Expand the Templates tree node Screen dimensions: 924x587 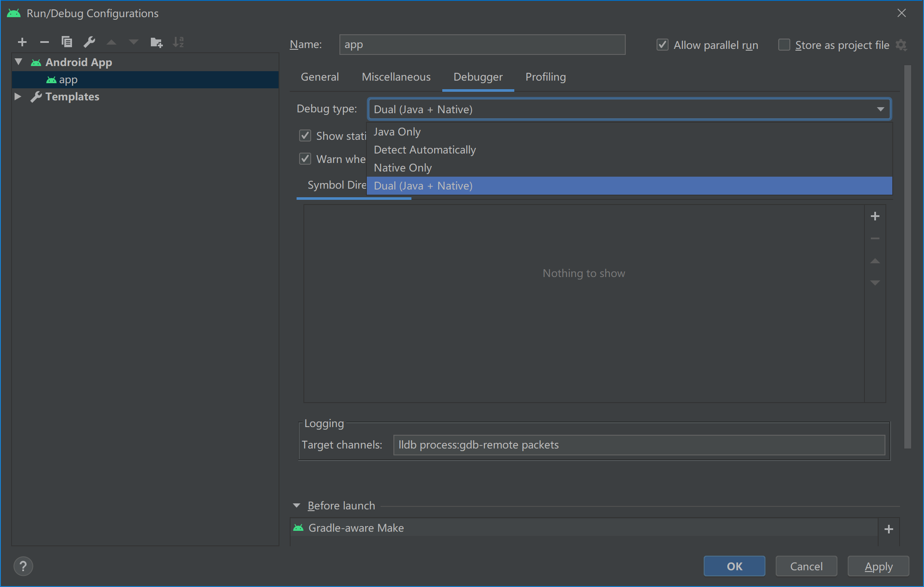[18, 96]
